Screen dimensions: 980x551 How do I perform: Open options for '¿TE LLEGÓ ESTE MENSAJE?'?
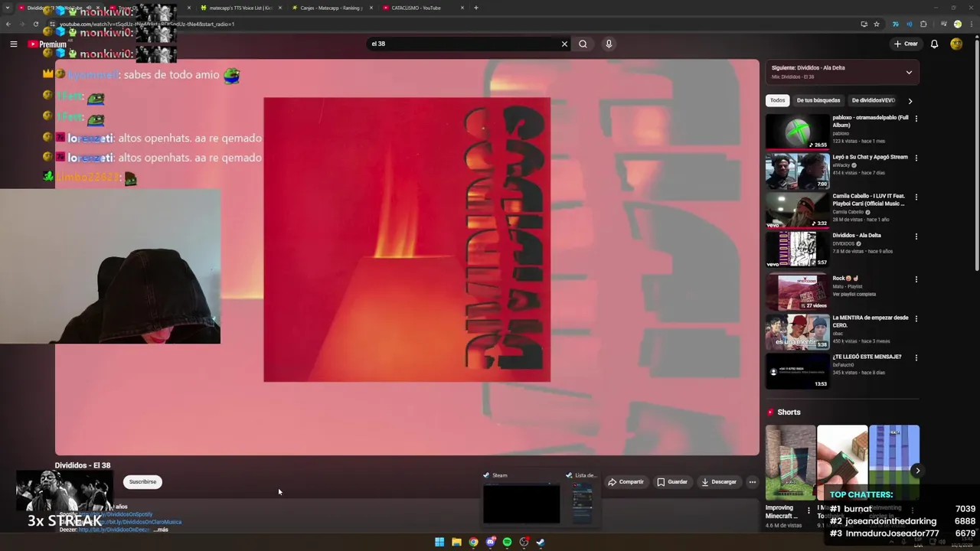click(x=916, y=357)
